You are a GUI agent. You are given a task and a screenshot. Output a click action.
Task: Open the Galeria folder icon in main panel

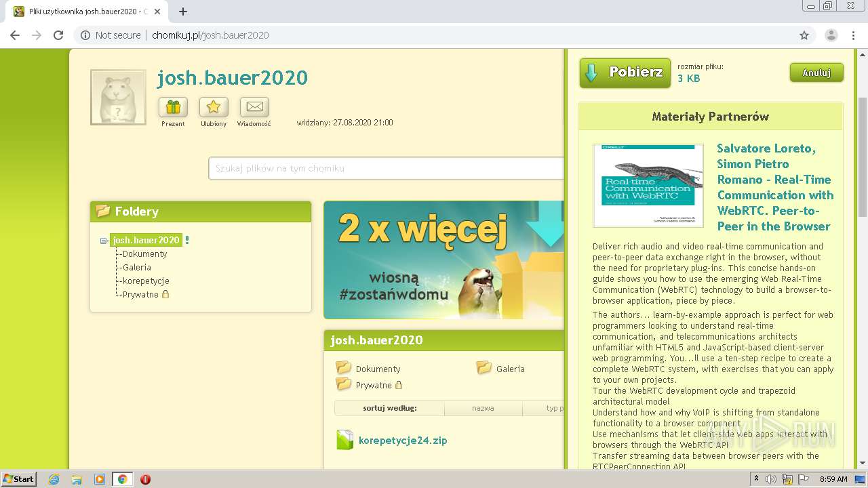coord(484,368)
